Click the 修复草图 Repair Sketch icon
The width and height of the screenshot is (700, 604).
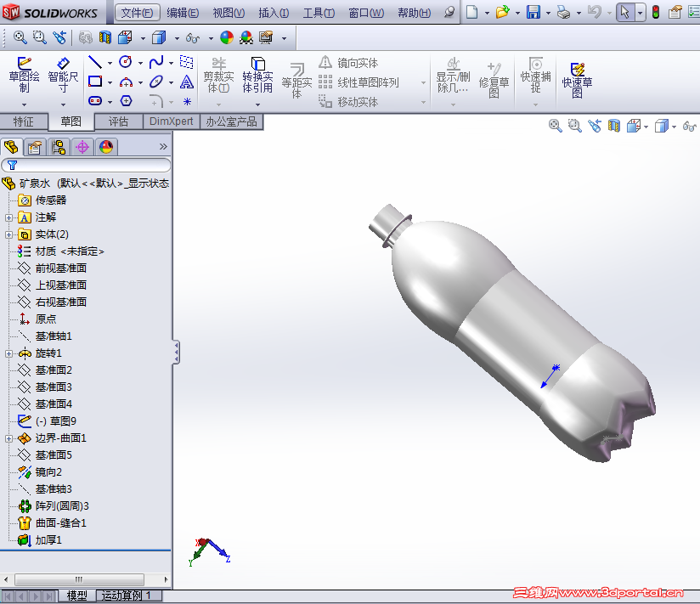(x=494, y=76)
